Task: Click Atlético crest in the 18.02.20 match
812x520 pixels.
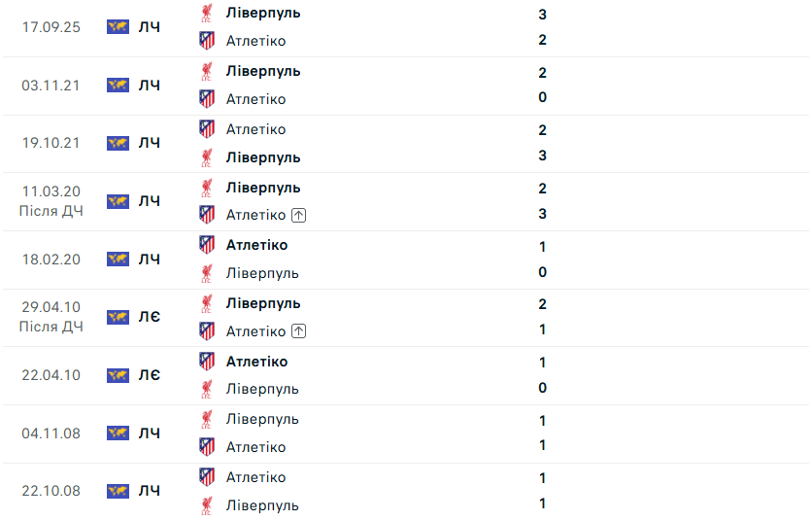Action: click(x=207, y=245)
